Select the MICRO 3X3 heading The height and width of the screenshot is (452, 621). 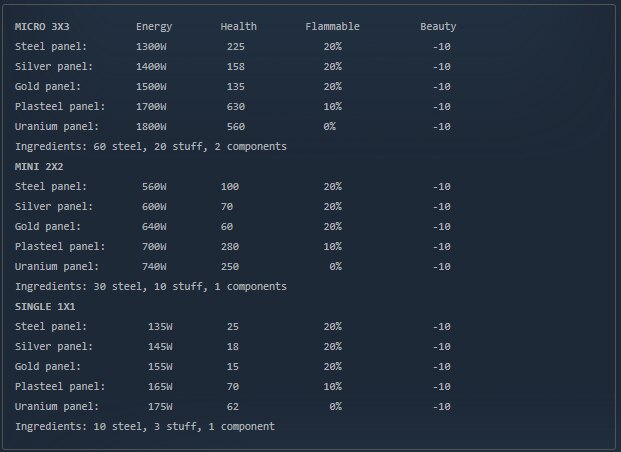[x=42, y=27]
